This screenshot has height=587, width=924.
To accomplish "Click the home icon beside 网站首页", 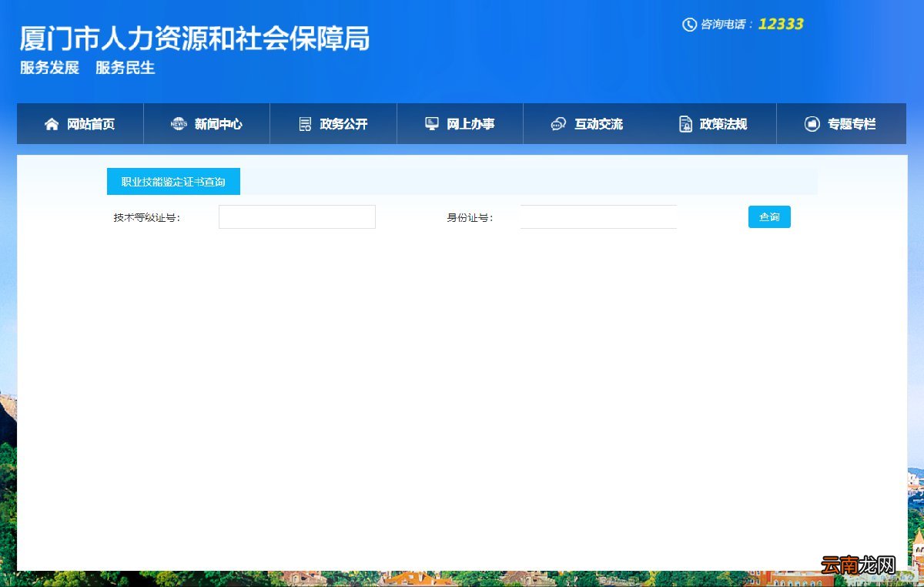I will pyautogui.click(x=52, y=124).
